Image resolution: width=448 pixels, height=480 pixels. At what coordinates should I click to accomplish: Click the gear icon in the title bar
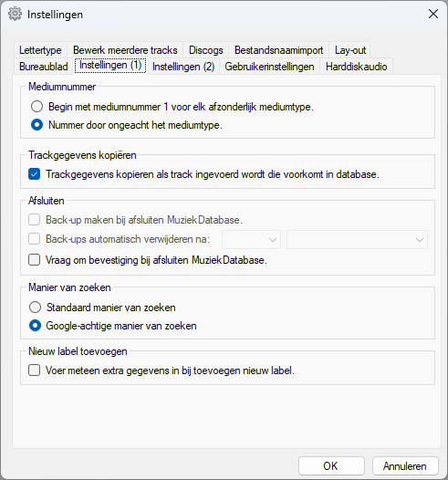click(15, 14)
